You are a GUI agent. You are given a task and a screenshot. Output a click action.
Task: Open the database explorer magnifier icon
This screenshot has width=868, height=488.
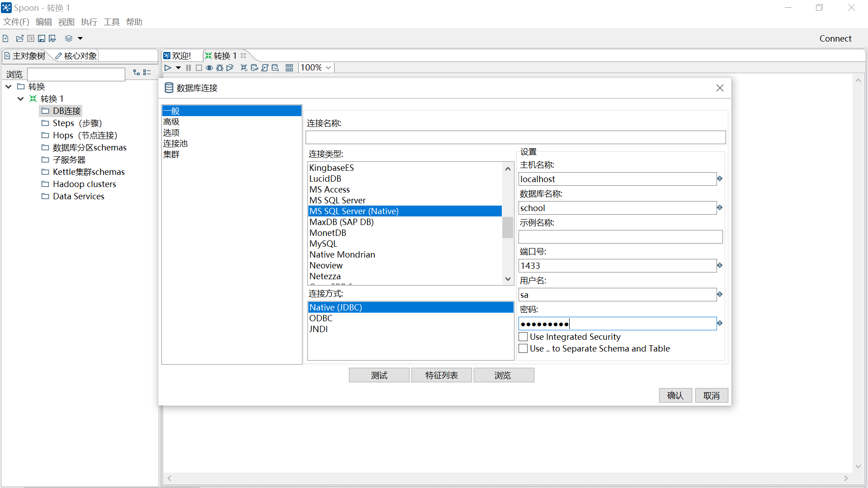275,67
